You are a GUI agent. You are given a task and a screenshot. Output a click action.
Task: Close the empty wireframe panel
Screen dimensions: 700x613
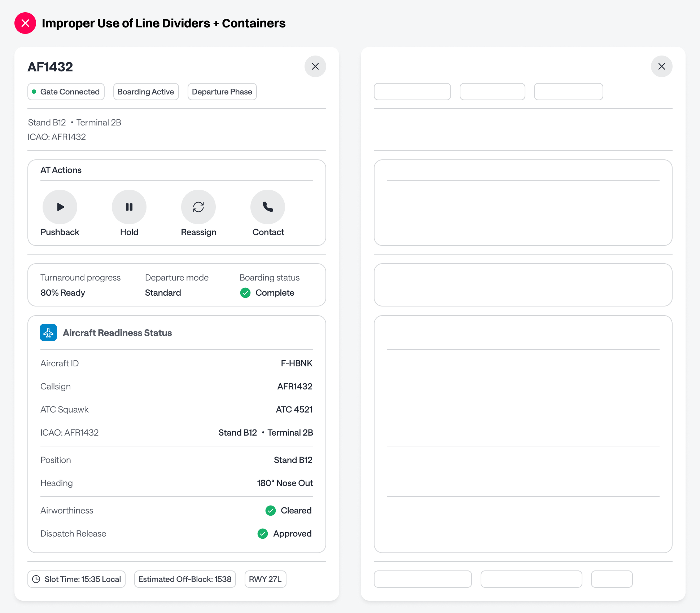pyautogui.click(x=662, y=66)
